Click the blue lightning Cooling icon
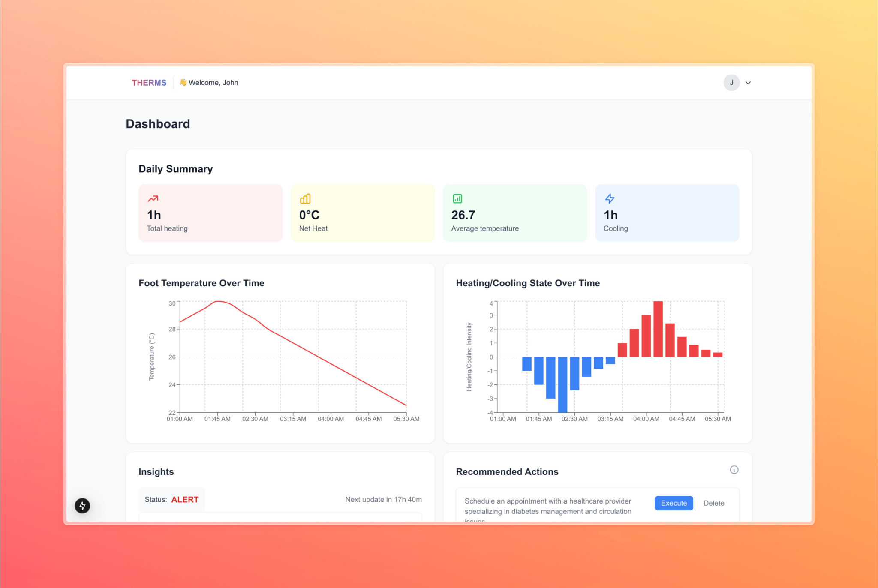Screen dimensions: 878x588 click(610, 199)
